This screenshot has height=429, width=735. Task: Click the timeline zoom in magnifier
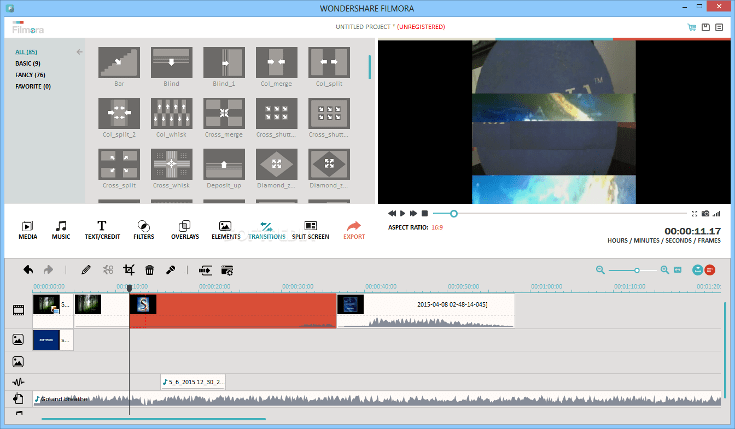(665, 270)
